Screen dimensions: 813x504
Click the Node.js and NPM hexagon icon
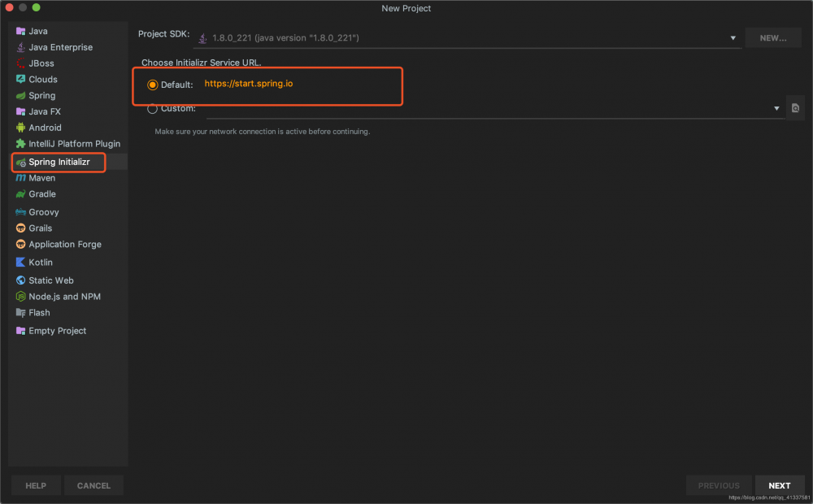[21, 297]
